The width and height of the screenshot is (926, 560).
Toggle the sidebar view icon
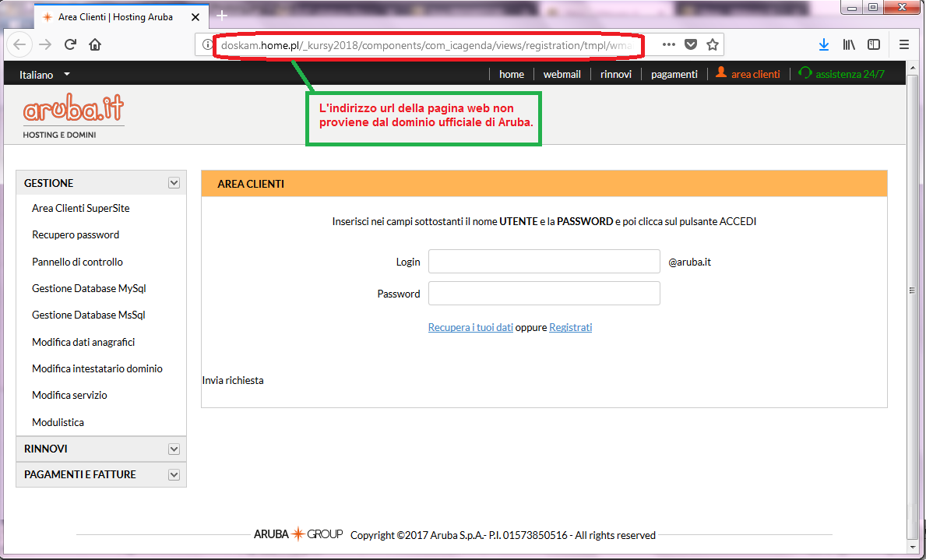[x=874, y=45]
